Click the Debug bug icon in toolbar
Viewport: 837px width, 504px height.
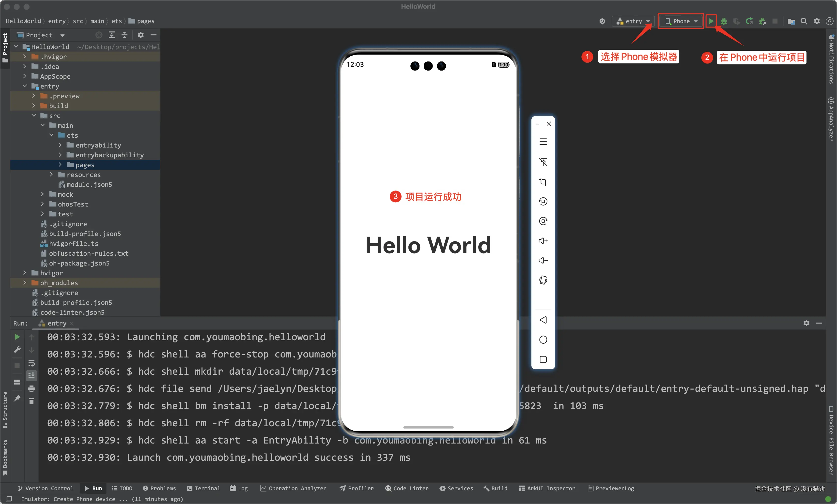(x=724, y=21)
